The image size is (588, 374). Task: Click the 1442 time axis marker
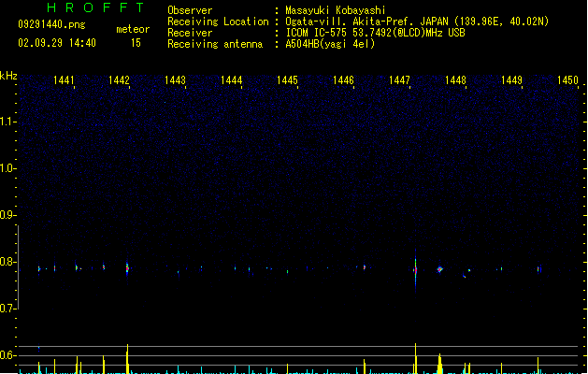(x=119, y=80)
